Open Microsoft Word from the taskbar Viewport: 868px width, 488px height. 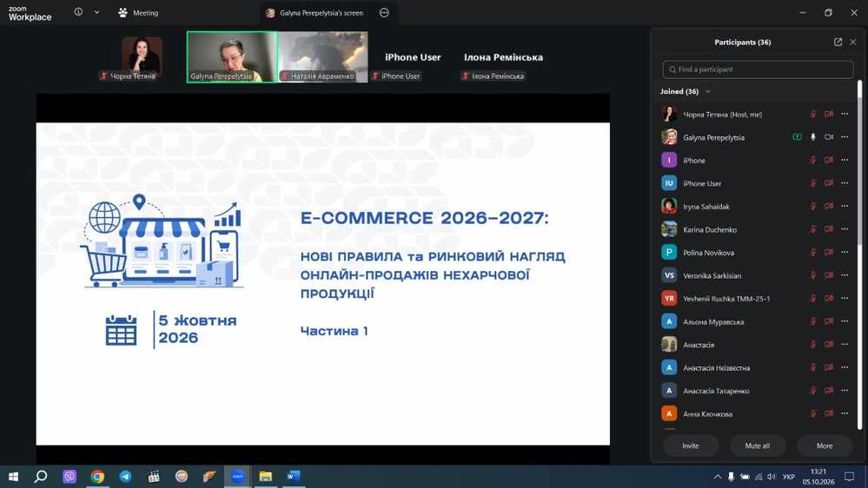(x=294, y=477)
